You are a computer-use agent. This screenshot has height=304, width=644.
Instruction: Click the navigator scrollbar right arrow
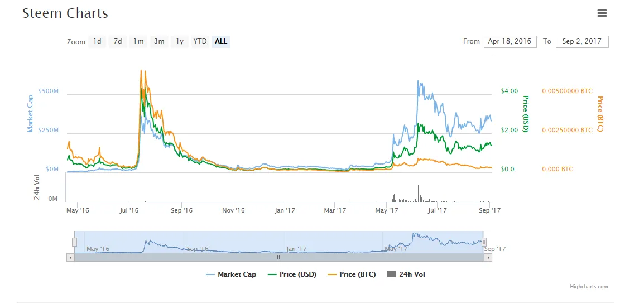pyautogui.click(x=488, y=258)
